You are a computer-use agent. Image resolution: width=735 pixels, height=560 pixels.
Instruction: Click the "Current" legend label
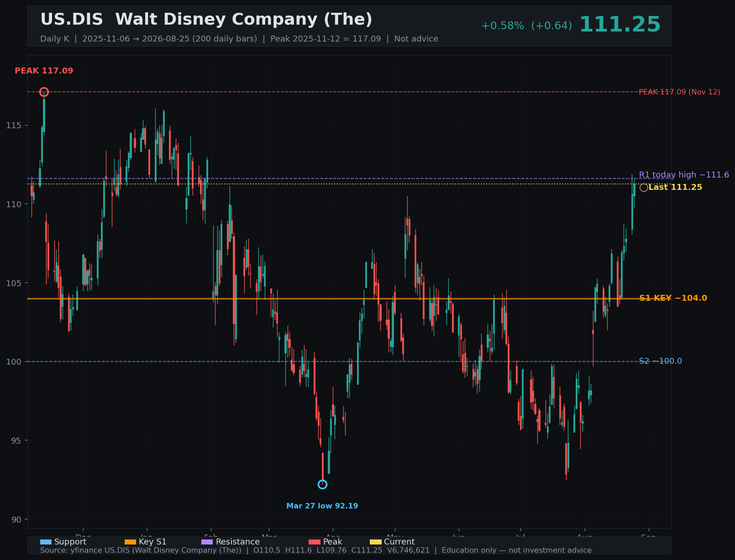point(399,542)
